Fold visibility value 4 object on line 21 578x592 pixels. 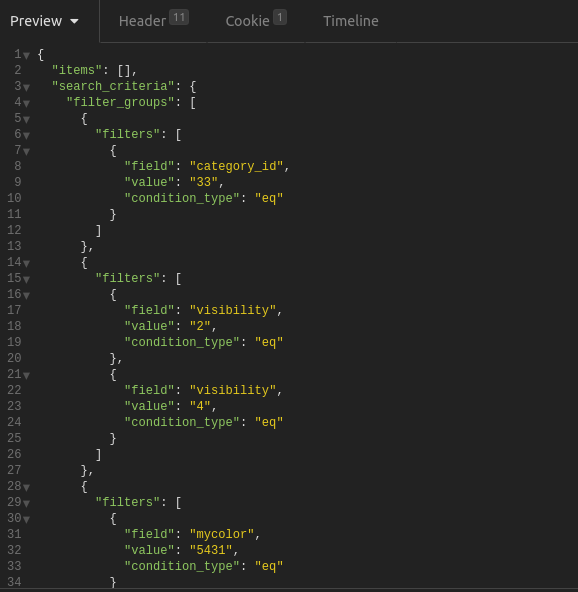[26, 376]
